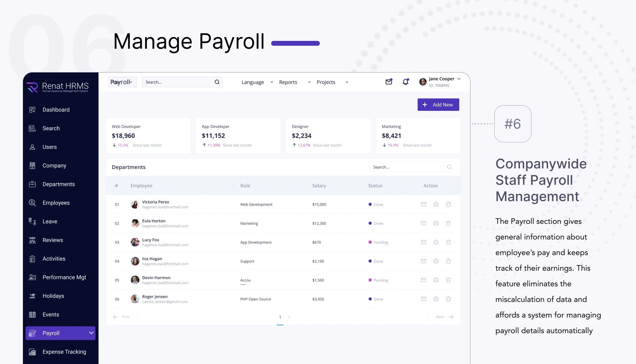The height and width of the screenshot is (364, 636).
Task: Delete Eula Horton payroll row
Action: pyautogui.click(x=449, y=223)
